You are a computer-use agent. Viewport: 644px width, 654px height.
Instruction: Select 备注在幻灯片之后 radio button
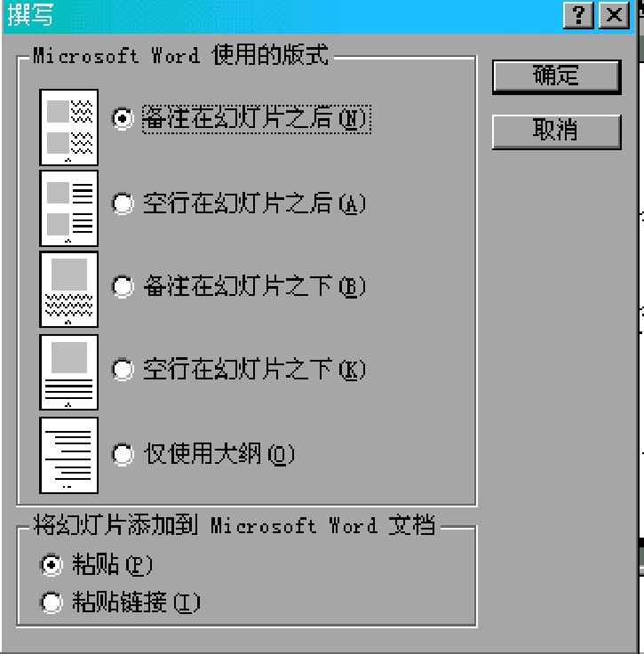123,118
